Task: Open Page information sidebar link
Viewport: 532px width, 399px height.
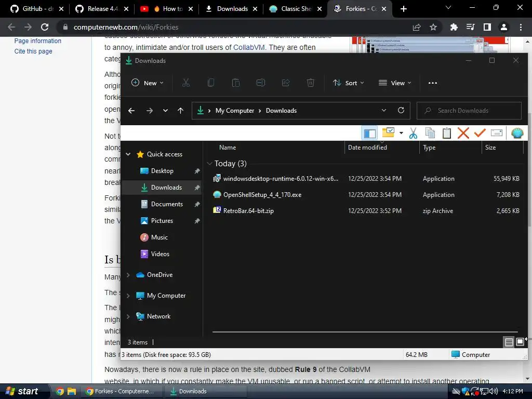Action: click(x=37, y=41)
